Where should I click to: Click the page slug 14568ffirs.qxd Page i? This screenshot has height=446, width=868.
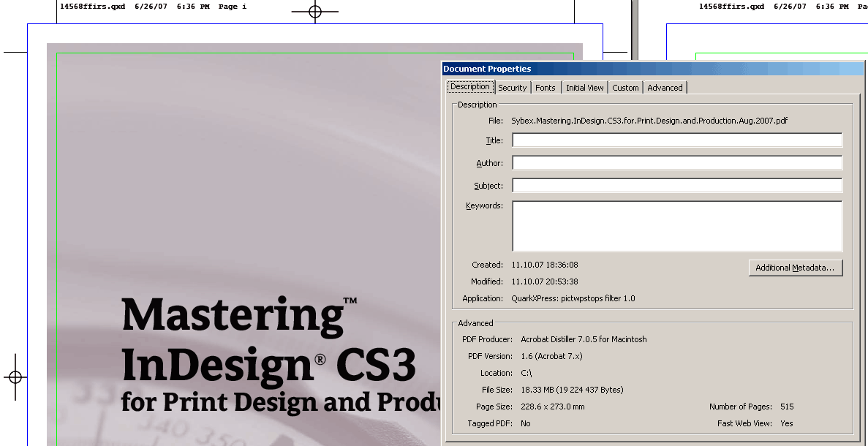pos(154,7)
